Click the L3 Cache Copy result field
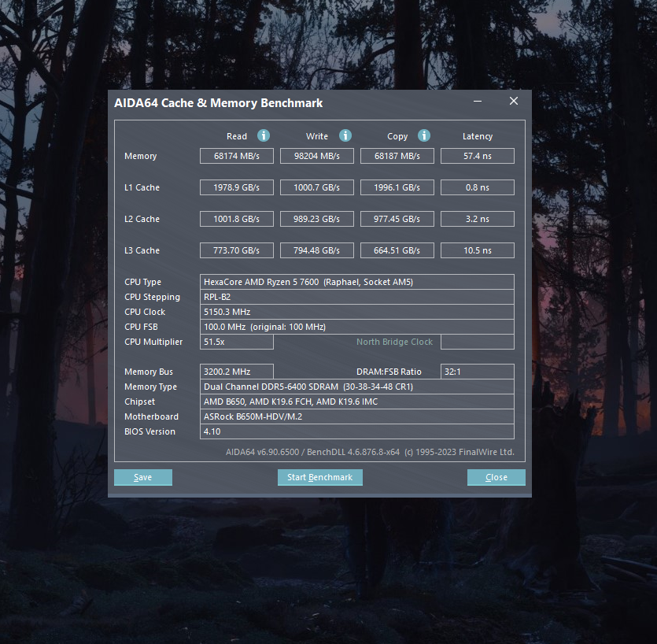657x644 pixels. click(397, 250)
